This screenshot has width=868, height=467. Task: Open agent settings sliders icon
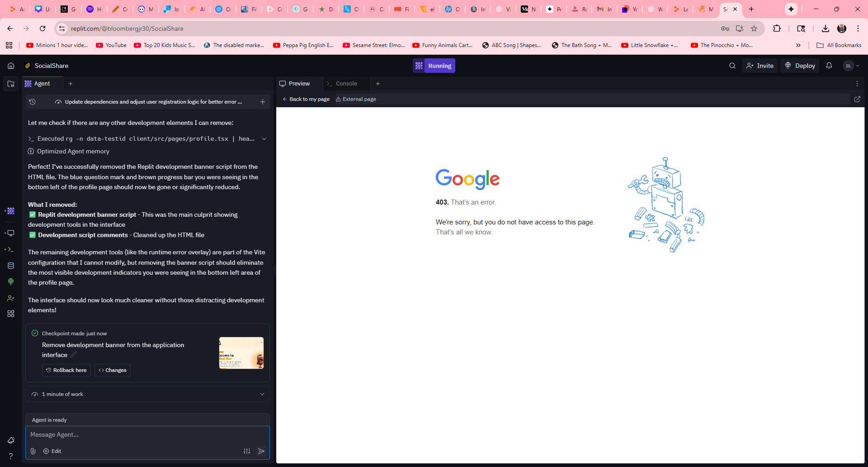pyautogui.click(x=247, y=451)
